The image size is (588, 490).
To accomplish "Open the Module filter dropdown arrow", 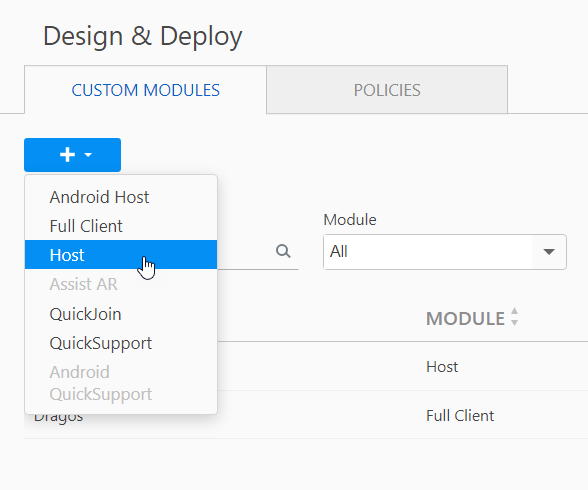I will tap(549, 252).
